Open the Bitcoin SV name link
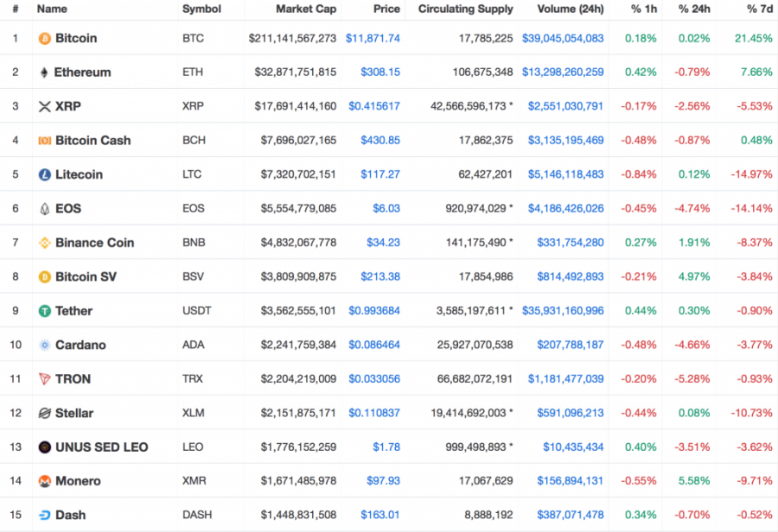This screenshot has height=532, width=778. [x=86, y=276]
